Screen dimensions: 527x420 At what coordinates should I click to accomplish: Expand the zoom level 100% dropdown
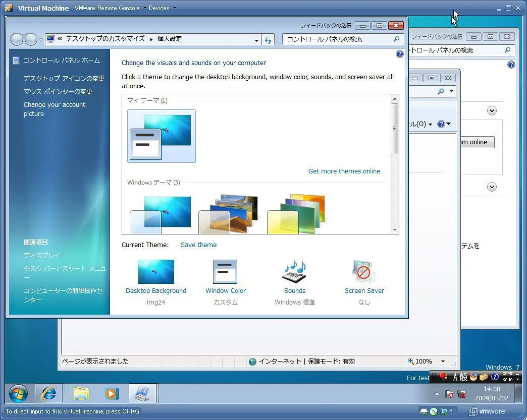pos(443,362)
